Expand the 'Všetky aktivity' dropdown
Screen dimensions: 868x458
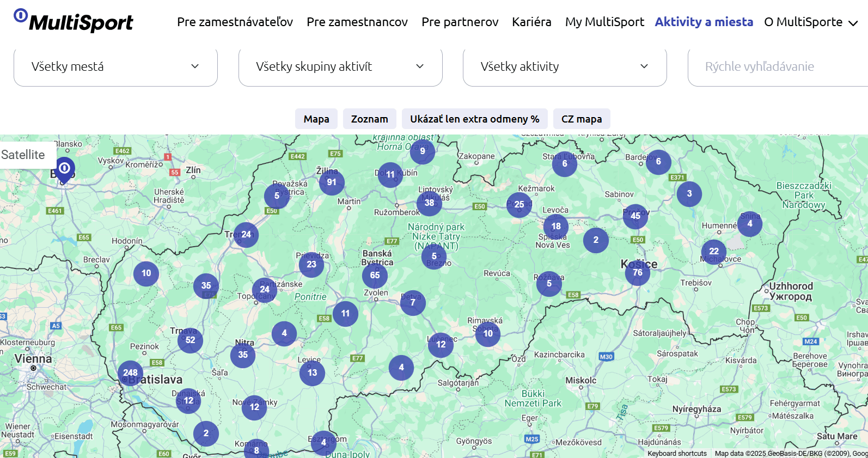[x=564, y=66]
